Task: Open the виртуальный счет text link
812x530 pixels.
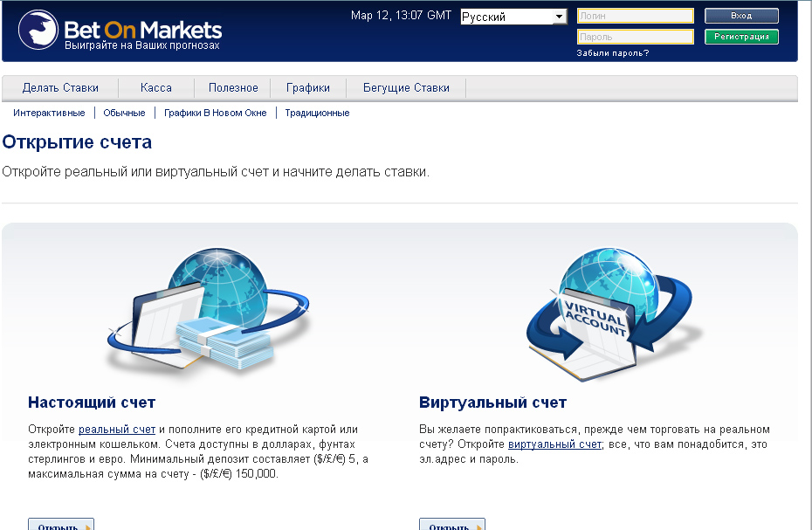Action: pos(554,444)
